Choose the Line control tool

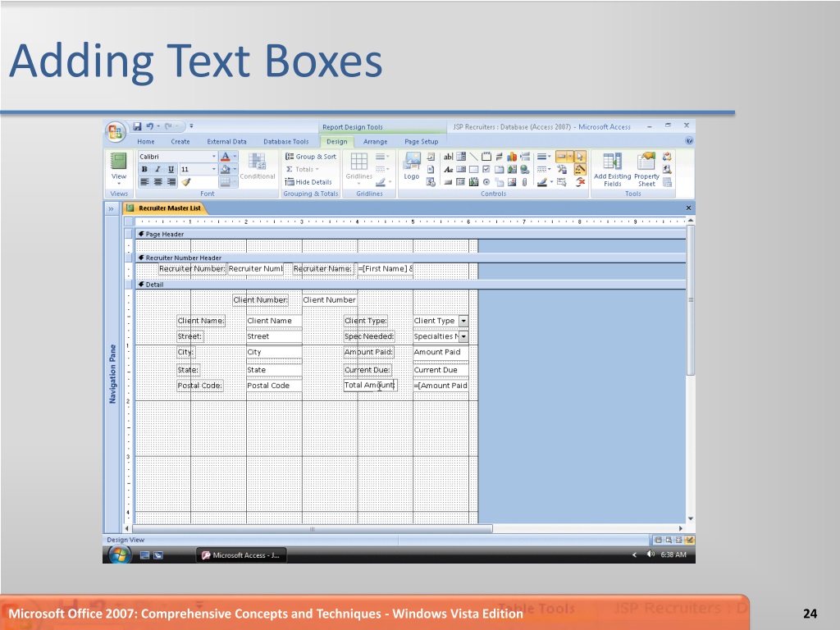coord(473,157)
